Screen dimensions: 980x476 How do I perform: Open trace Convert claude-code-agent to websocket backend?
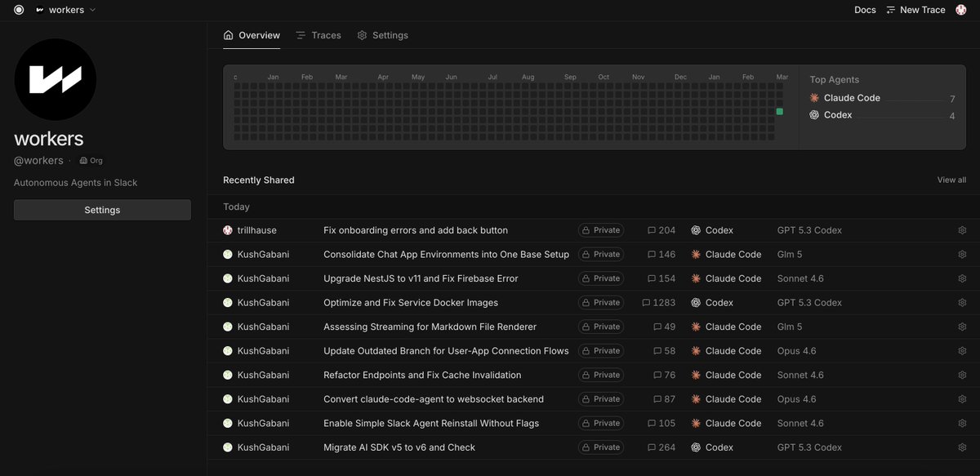(x=434, y=399)
